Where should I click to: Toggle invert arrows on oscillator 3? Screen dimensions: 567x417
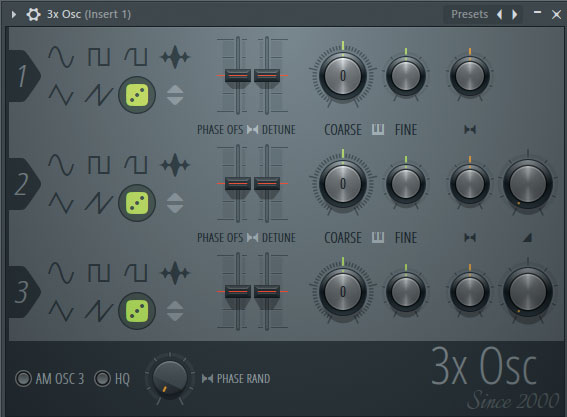[x=175, y=311]
